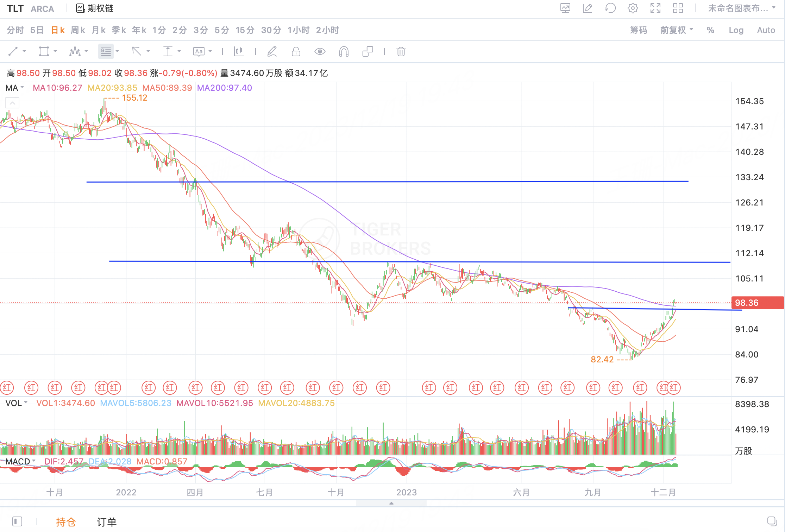Expand the text tool options arrow
This screenshot has width=785, height=532.
pyautogui.click(x=210, y=51)
